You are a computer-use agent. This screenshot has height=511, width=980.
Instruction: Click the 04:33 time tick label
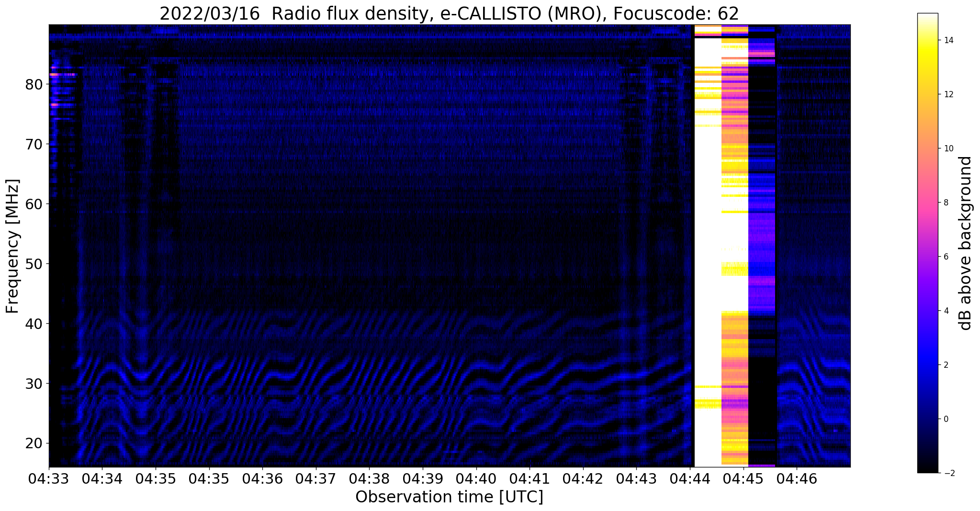point(49,478)
